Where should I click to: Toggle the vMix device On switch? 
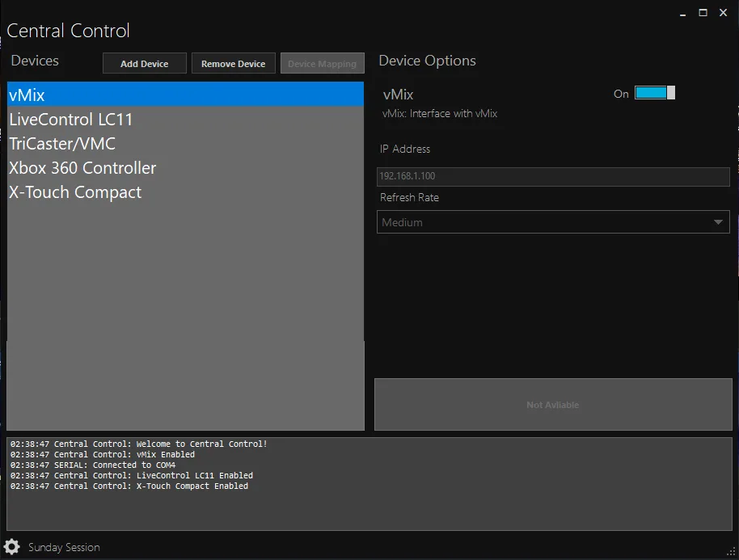click(655, 93)
